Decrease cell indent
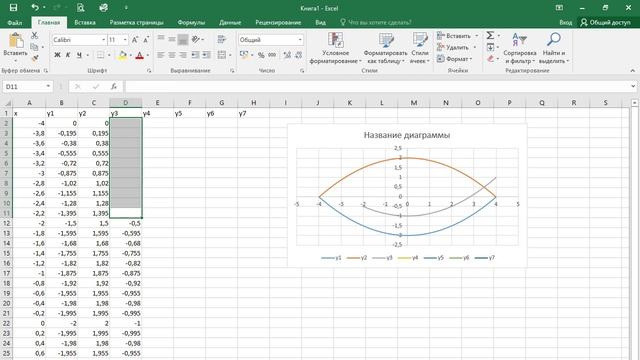 (x=196, y=55)
